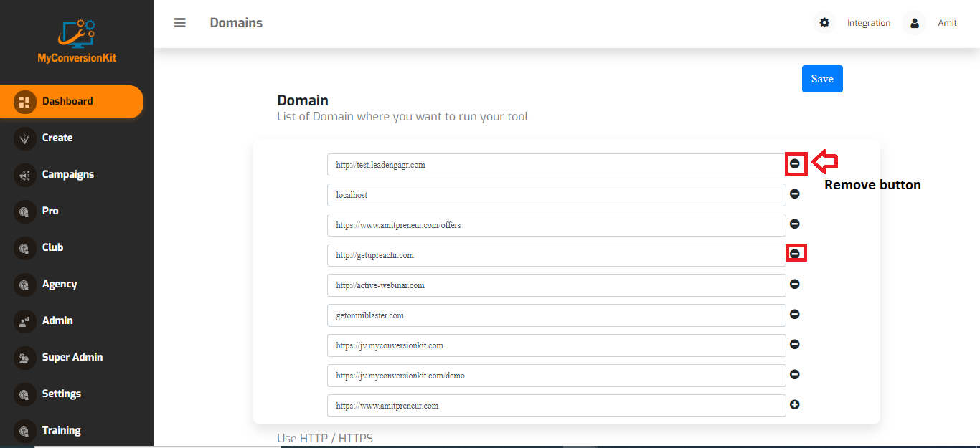980x448 pixels.
Task: Click the Super Admin sidebar icon
Action: 25,358
